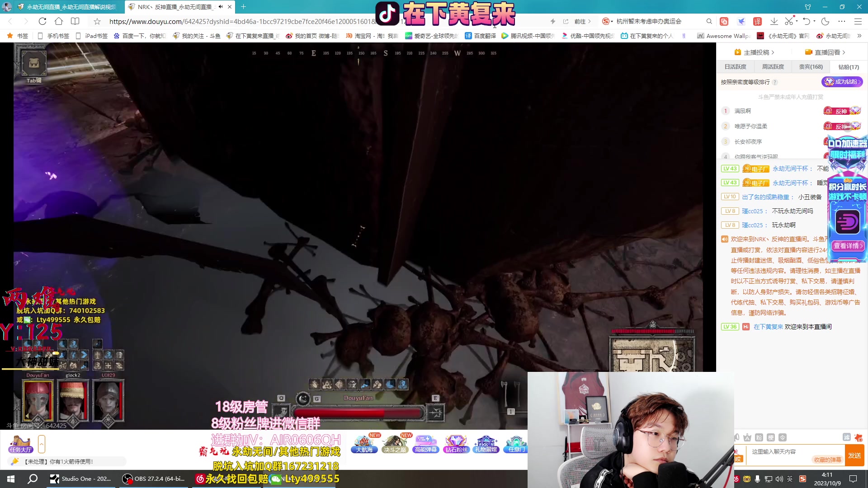Open reading mode book icon
This screenshot has height=488, width=868.
point(75,21)
